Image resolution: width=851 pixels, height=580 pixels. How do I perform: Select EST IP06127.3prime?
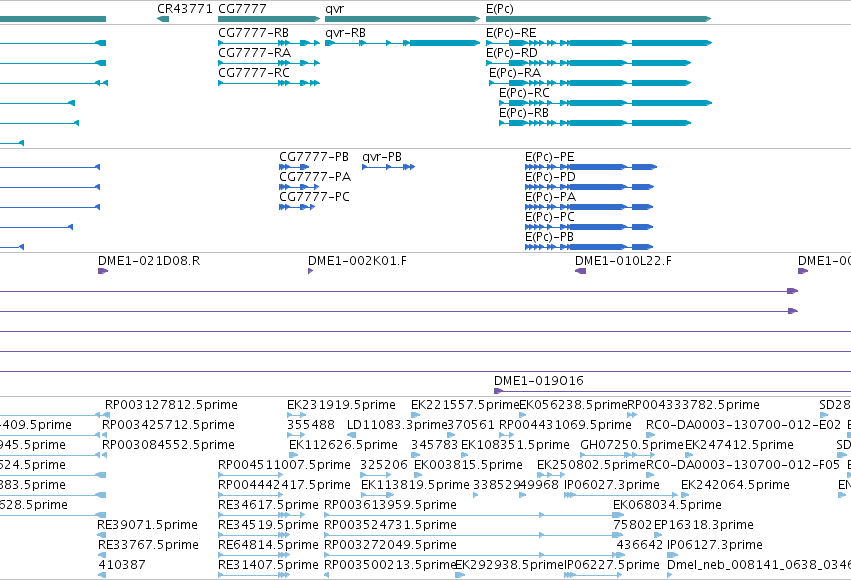[672, 555]
